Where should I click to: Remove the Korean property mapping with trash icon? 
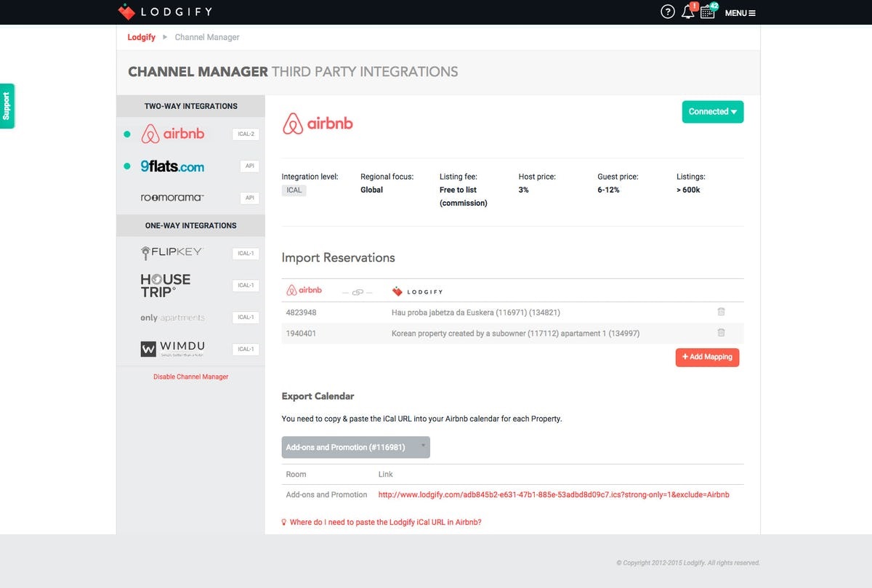721,333
